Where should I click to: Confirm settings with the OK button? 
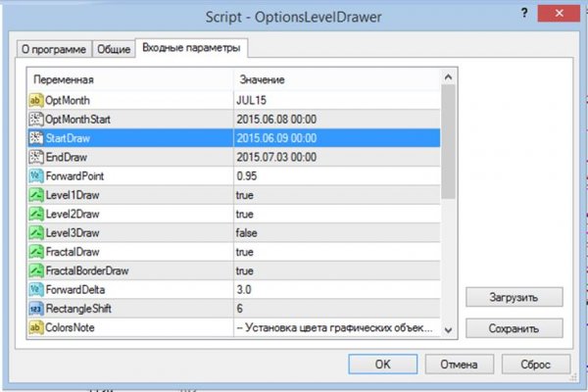(384, 365)
